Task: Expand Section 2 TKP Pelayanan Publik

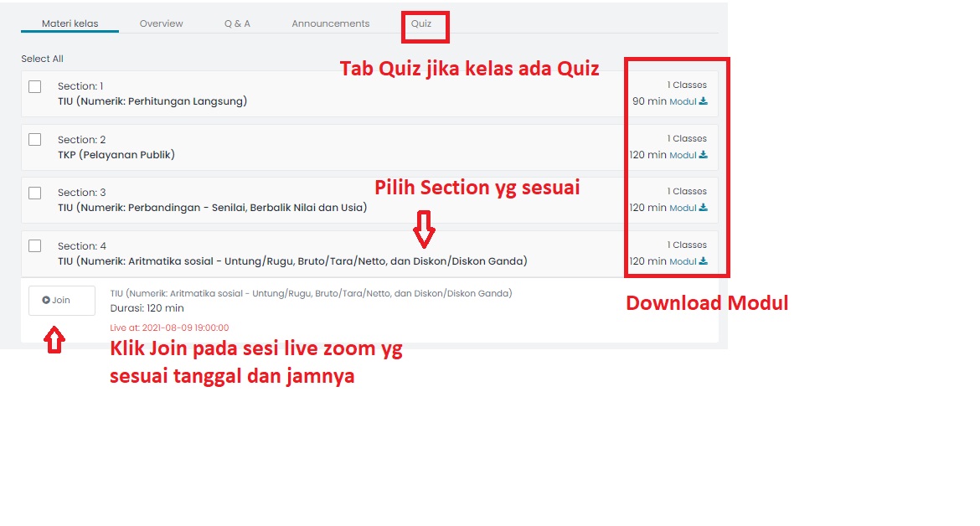Action: pyautogui.click(x=116, y=155)
